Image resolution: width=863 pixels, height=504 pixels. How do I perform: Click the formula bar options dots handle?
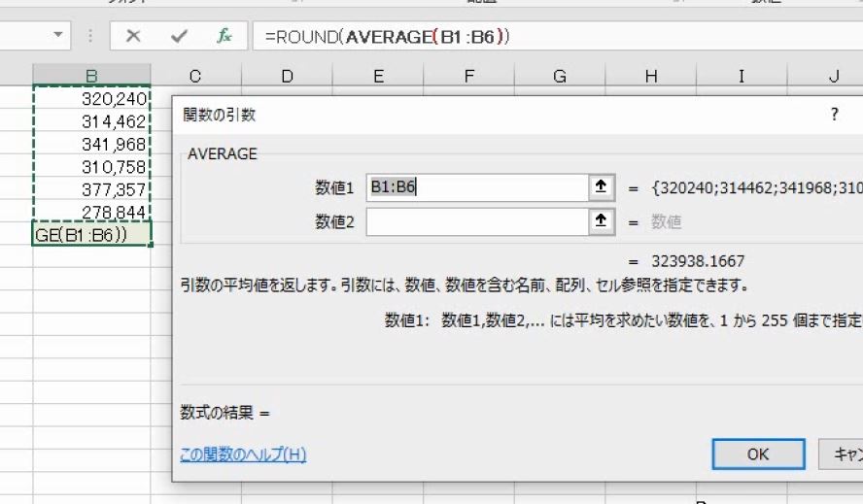tap(89, 36)
